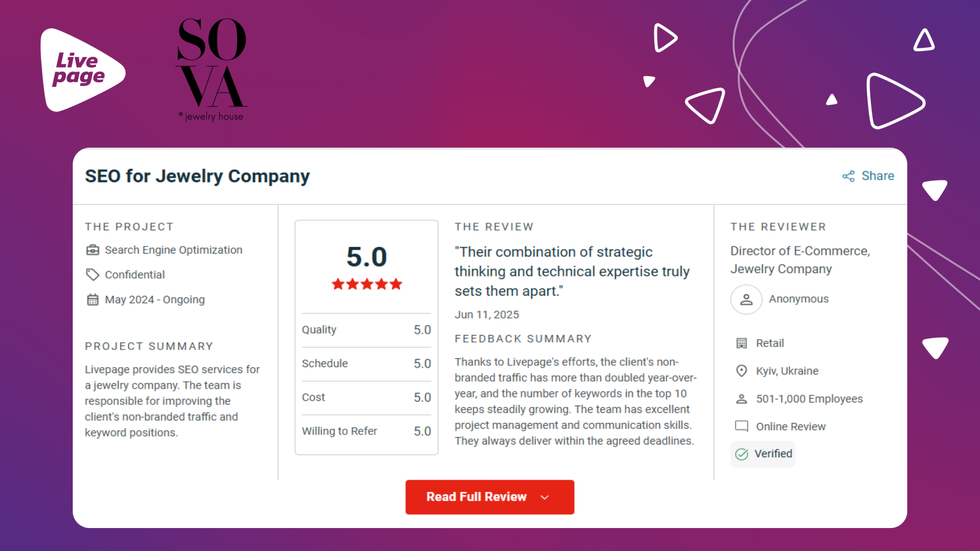Screen dimensions: 980x551
Task: Click the building icon beside Retail
Action: click(x=741, y=343)
